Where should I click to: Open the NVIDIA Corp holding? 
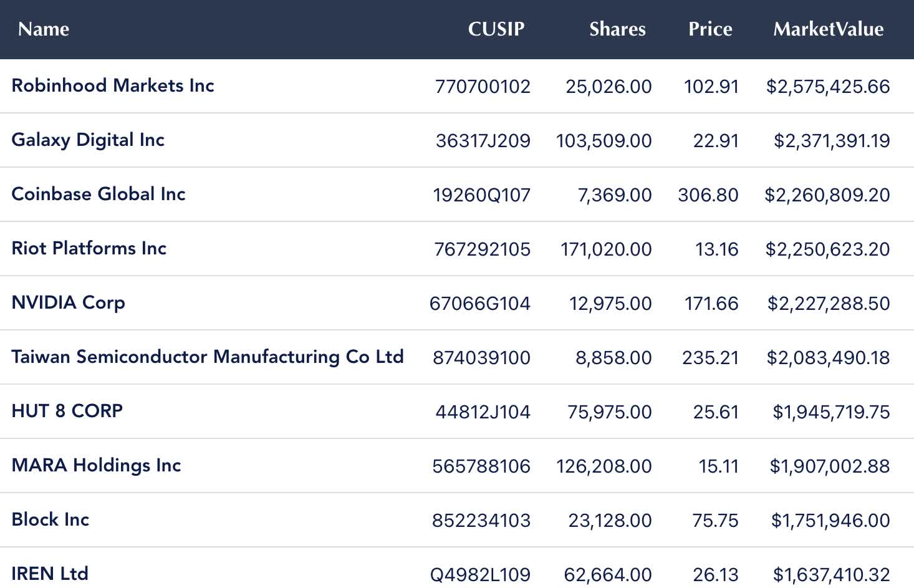click(x=69, y=302)
